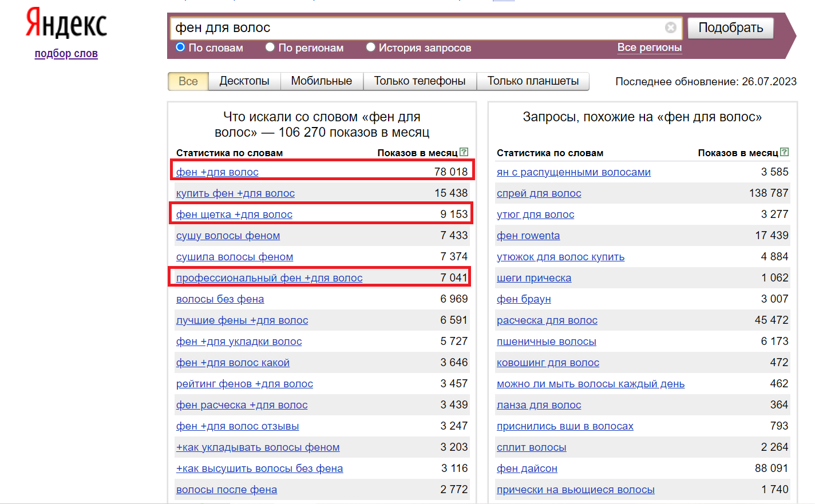Viewport: 815px width, 504px height.
Task: Open '+как высушить волосы без фена' link
Action: point(260,469)
